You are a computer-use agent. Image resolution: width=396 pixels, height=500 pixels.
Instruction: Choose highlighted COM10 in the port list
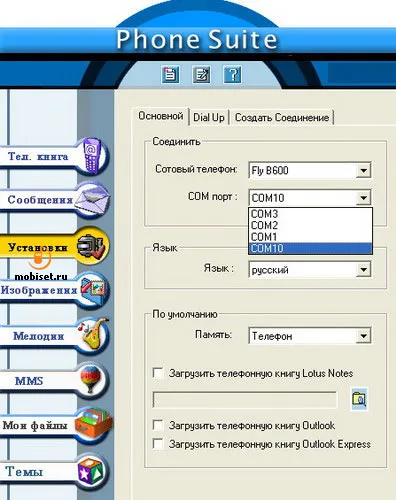point(310,248)
